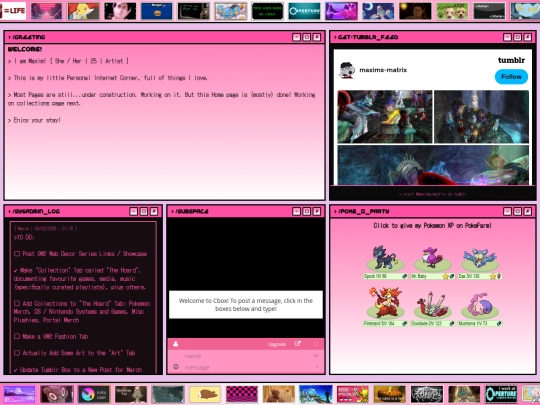Click the purple crystal stamp
Screen dimensions: 540x405
[341, 11]
